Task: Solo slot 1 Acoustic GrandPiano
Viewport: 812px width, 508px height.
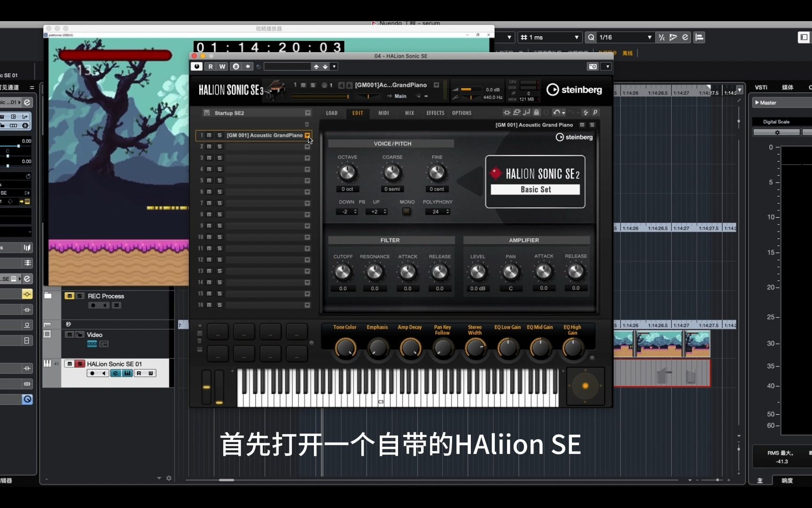Action: pos(219,135)
